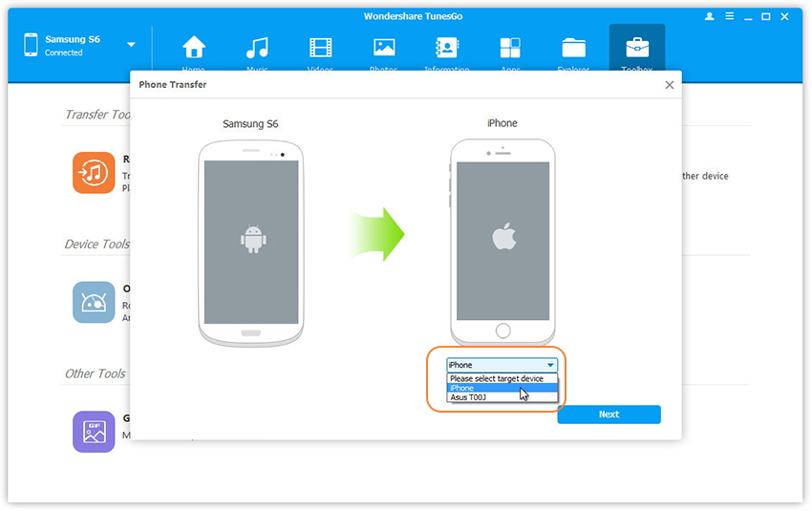The width and height of the screenshot is (812, 511).
Task: Click the 'Samsung S6' label above source phone
Action: pos(250,124)
